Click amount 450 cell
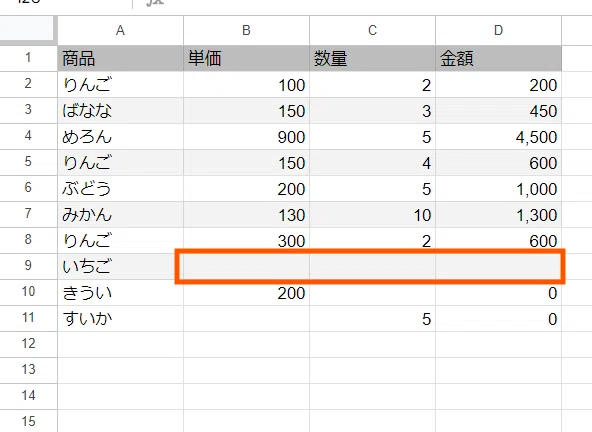The height and width of the screenshot is (432, 592). click(x=498, y=110)
